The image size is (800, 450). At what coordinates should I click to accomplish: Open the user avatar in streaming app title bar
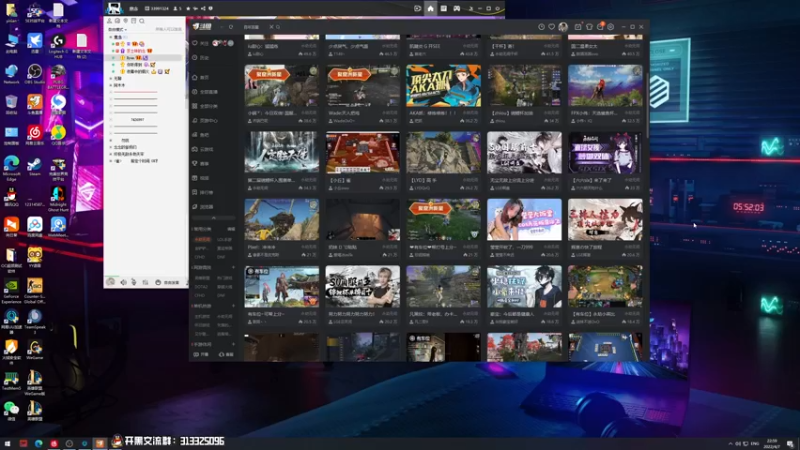tap(563, 27)
